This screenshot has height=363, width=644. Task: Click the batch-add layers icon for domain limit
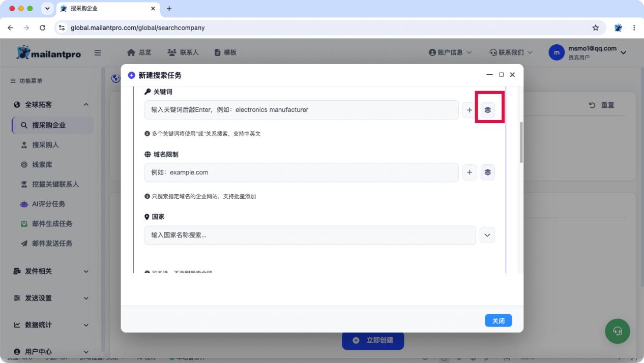pos(487,172)
